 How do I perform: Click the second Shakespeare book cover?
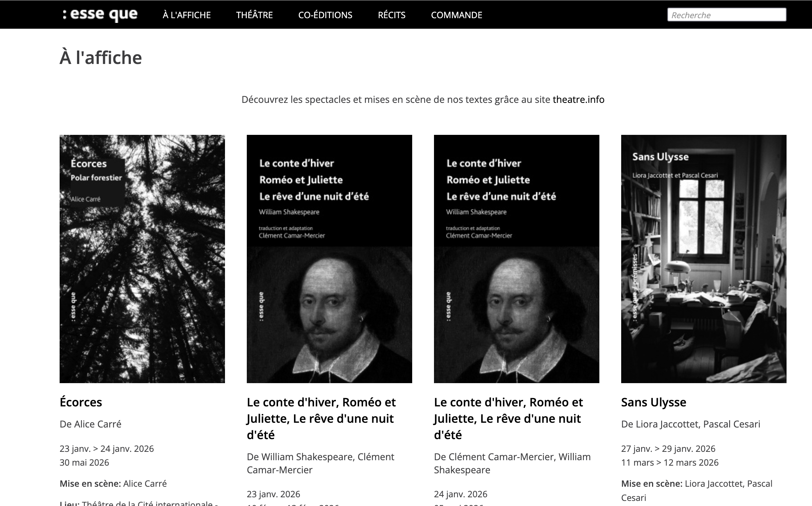pos(516,259)
